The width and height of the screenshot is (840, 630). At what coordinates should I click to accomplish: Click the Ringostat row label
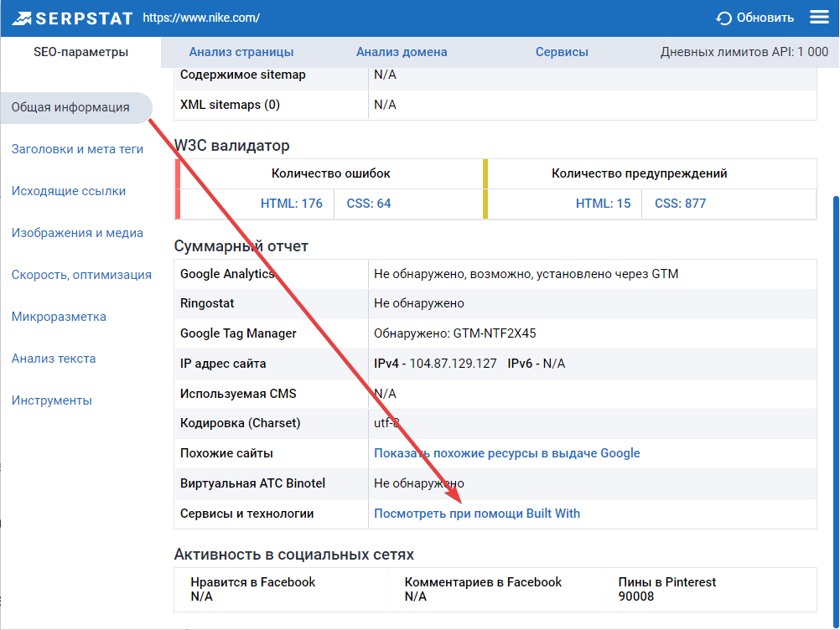click(207, 303)
